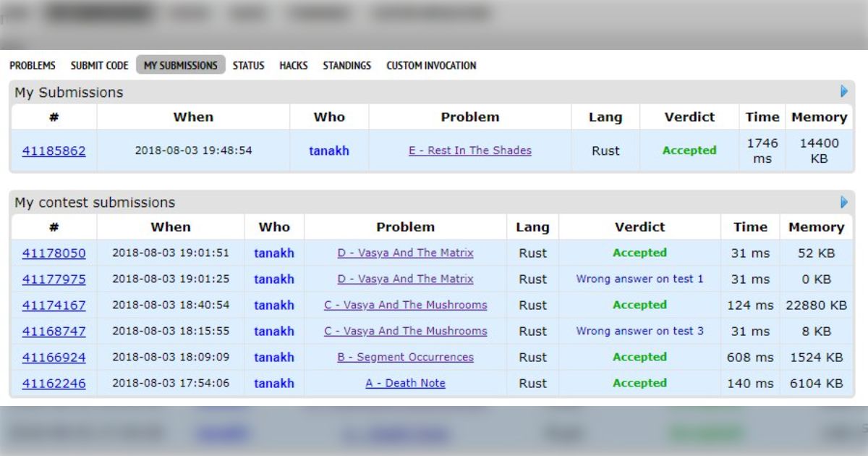This screenshot has height=456, width=868.
Task: View submission 41166924 source
Action: [54, 358]
